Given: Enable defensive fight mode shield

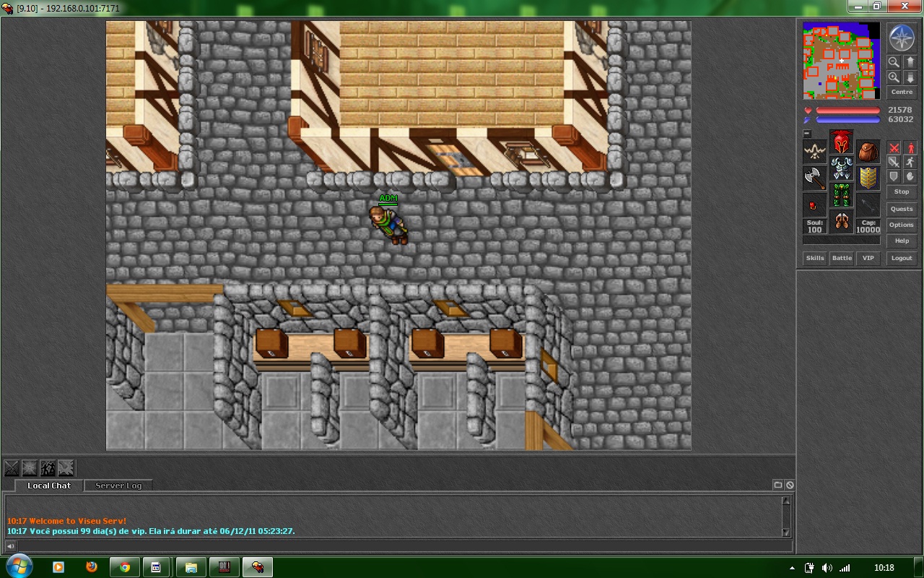Looking at the screenshot, I should (894, 176).
